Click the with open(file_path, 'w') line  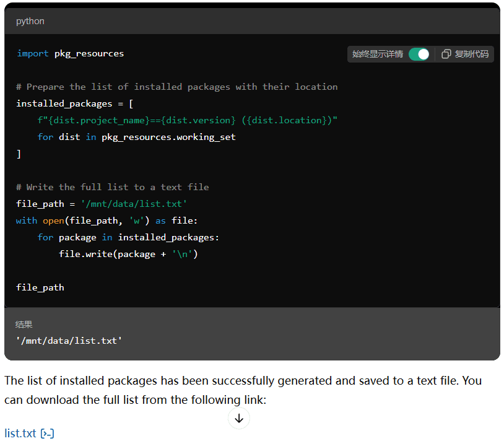[106, 221]
